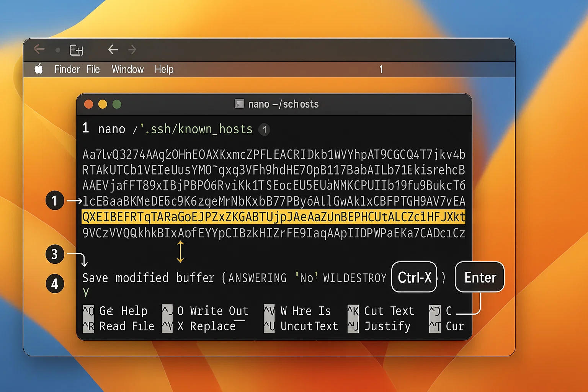Select the yellow highlighted host key line
This screenshot has width=588, height=392.
coord(273,217)
